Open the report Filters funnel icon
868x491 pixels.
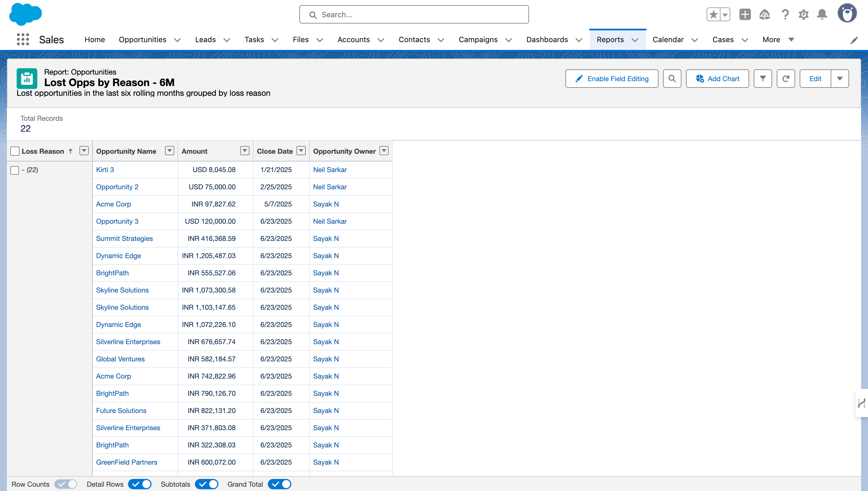pos(763,79)
